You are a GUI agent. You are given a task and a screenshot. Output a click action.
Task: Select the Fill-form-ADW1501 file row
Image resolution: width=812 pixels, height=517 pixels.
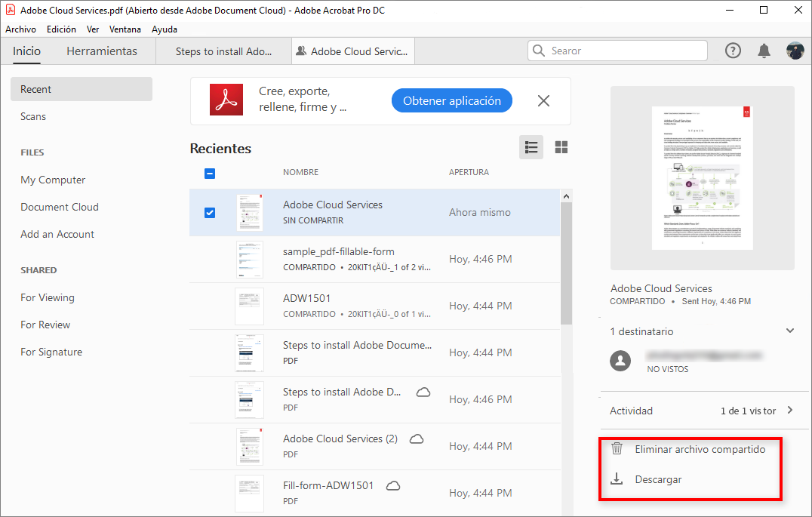click(375, 493)
